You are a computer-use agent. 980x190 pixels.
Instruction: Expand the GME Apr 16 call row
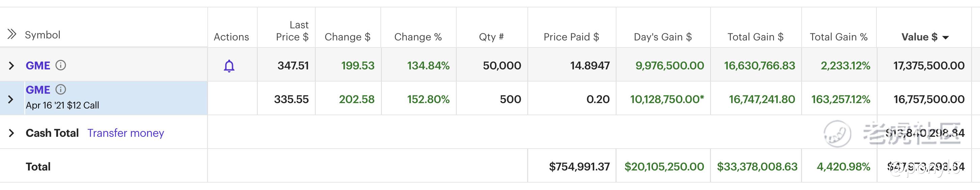coord(11,100)
